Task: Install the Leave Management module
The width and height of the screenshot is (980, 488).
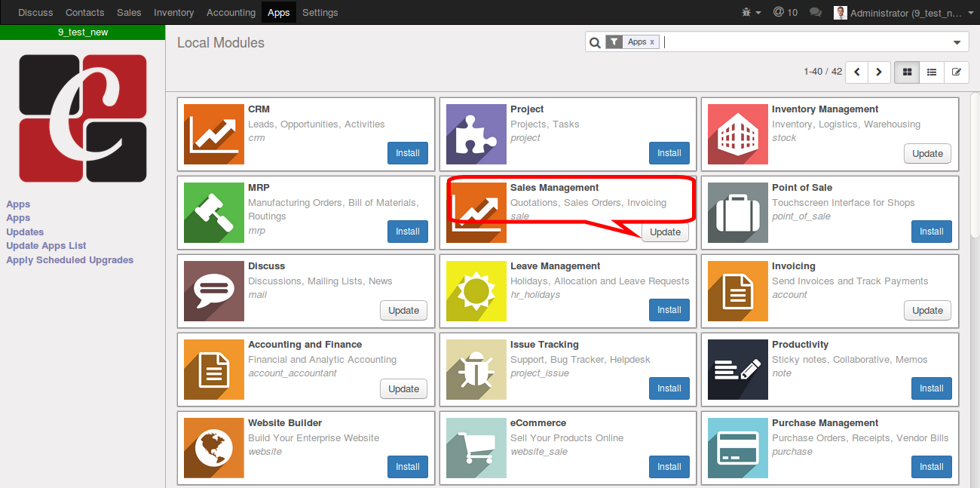Action: 669,310
